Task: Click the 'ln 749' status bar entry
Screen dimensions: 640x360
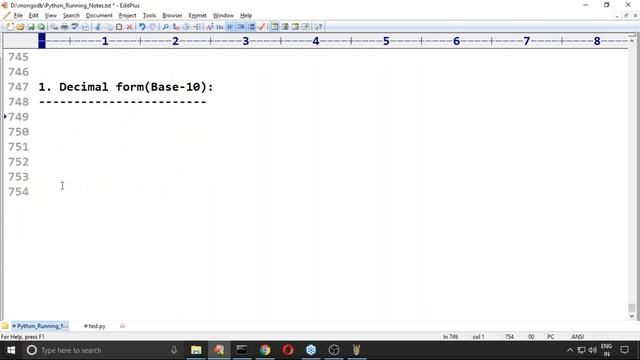Action: (x=451, y=337)
